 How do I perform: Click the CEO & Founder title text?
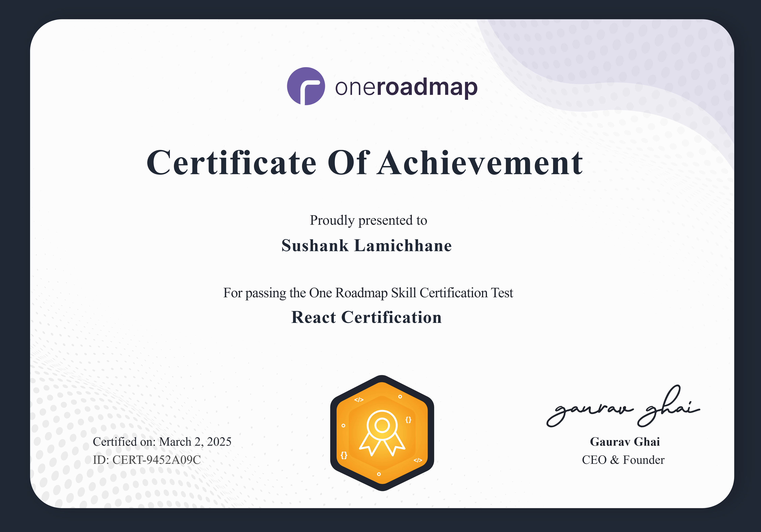pyautogui.click(x=623, y=460)
